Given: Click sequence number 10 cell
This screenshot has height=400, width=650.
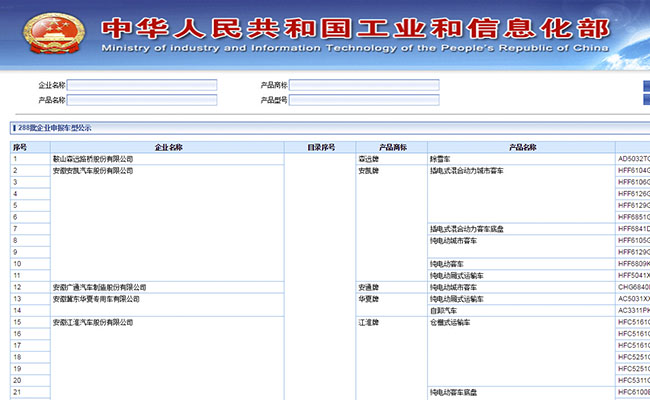Looking at the screenshot, I should (x=30, y=264).
